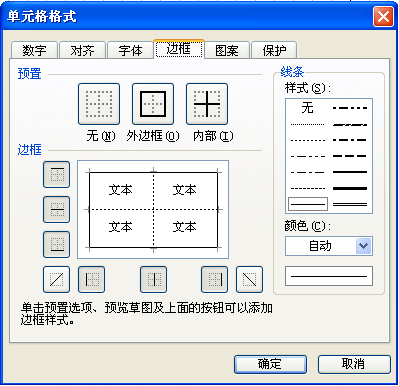Click the 自动 color combo box
This screenshot has height=386, width=399.
click(329, 246)
